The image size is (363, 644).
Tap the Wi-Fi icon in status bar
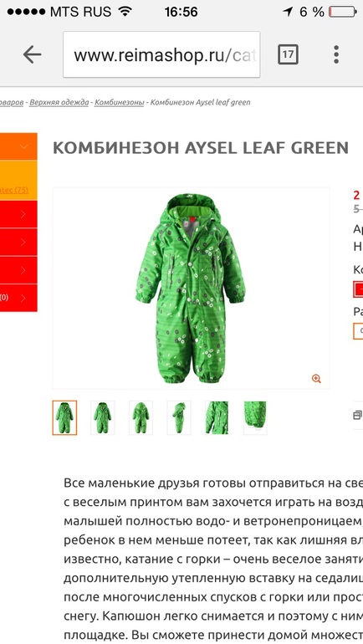[125, 12]
